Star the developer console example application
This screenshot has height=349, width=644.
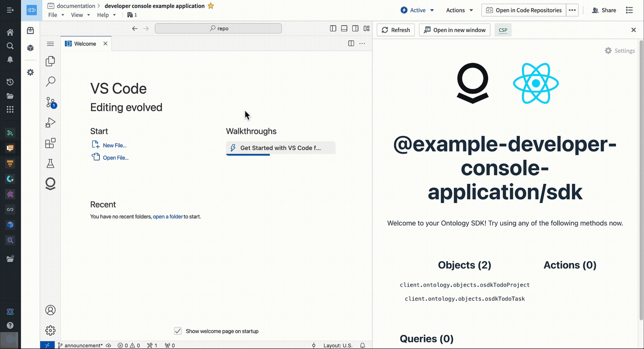click(211, 6)
